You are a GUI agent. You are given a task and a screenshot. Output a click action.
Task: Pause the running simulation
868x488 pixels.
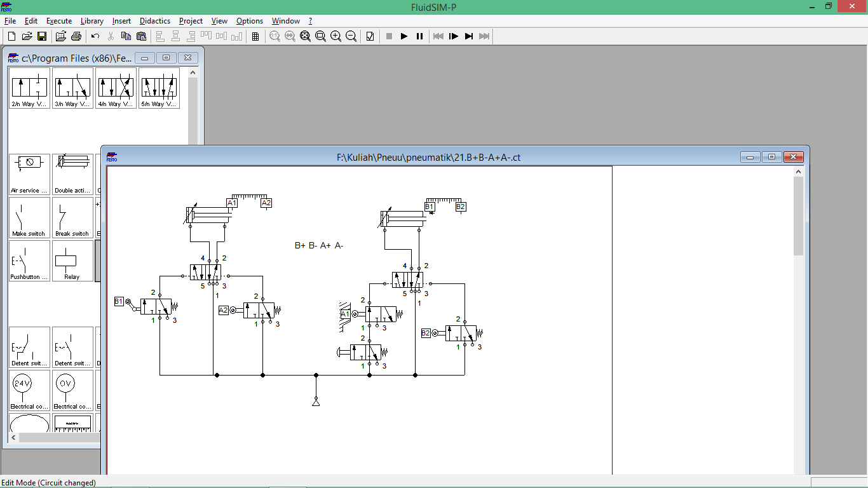coord(419,36)
